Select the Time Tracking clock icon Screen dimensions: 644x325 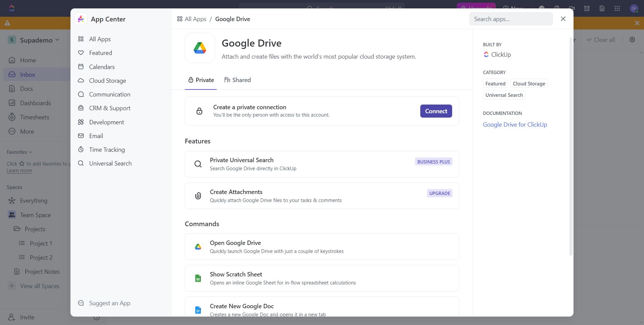point(81,149)
